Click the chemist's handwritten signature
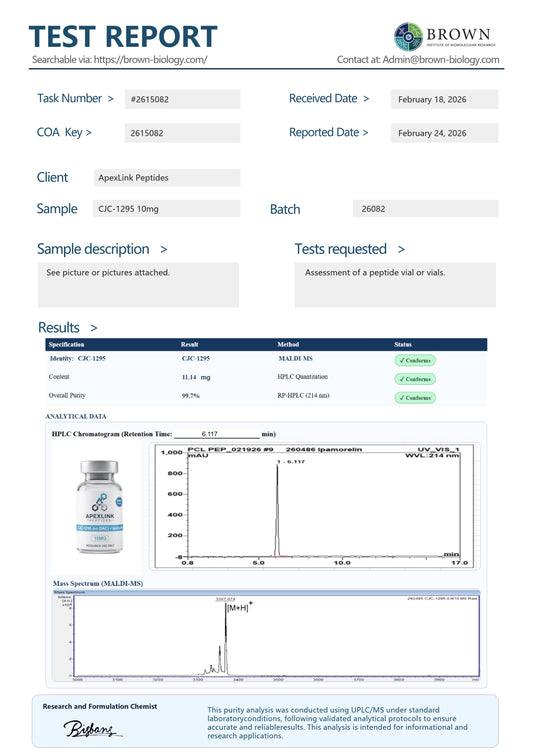This screenshot has width=533, height=754. coord(92,729)
